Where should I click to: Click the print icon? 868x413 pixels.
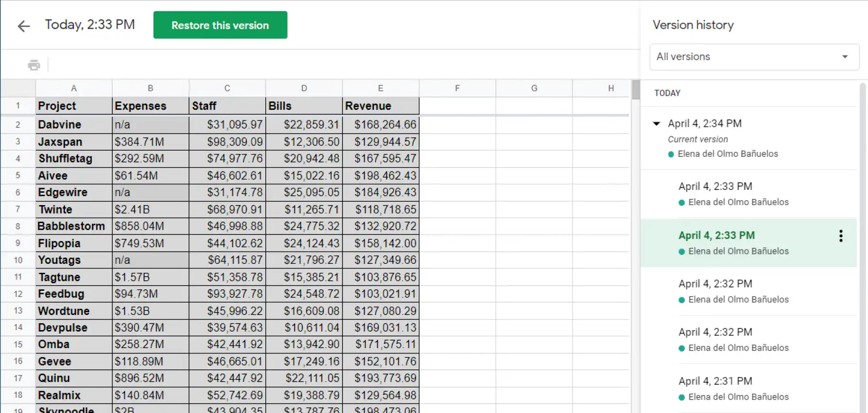[x=34, y=65]
